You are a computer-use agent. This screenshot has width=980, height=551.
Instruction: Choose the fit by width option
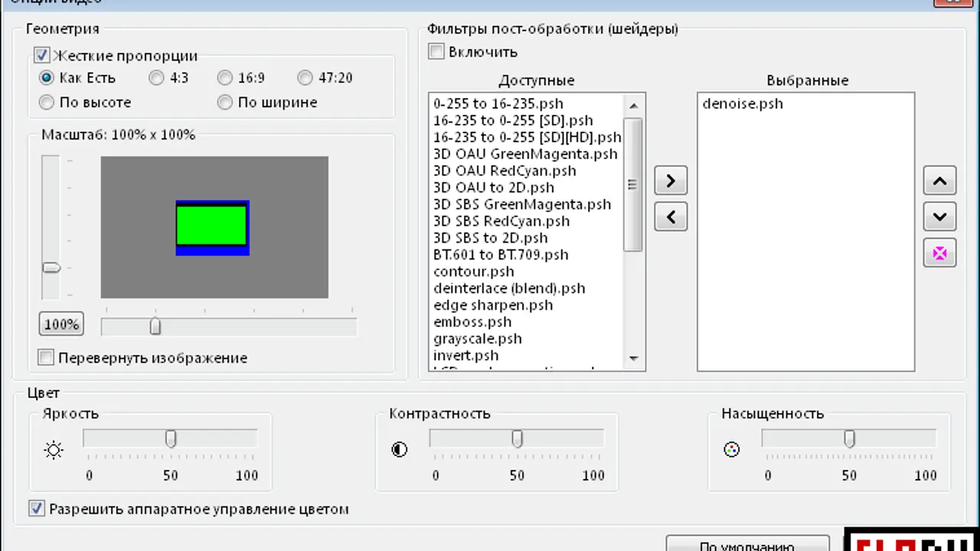click(224, 102)
